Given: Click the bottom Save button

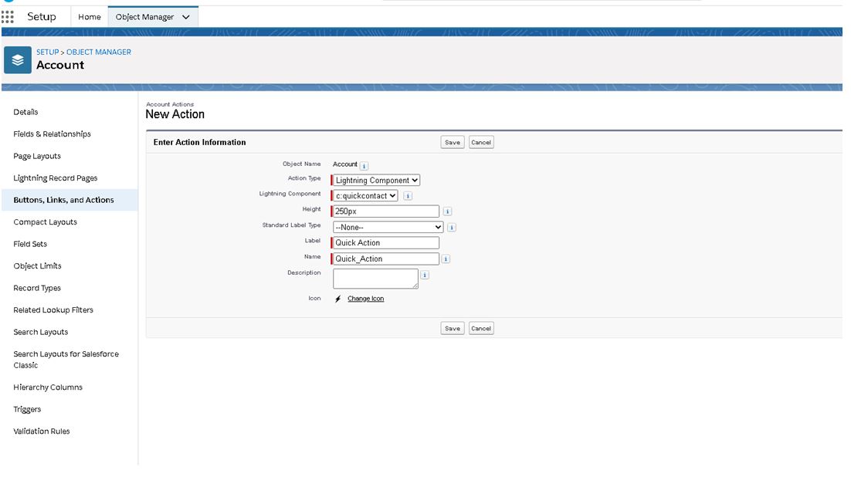Looking at the screenshot, I should click(x=452, y=329).
